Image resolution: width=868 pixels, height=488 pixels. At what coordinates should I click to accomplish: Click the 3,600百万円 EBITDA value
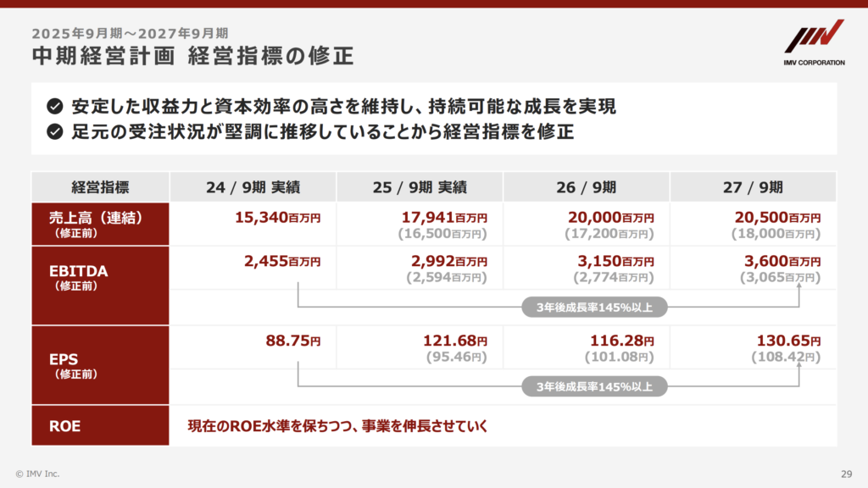click(x=782, y=261)
